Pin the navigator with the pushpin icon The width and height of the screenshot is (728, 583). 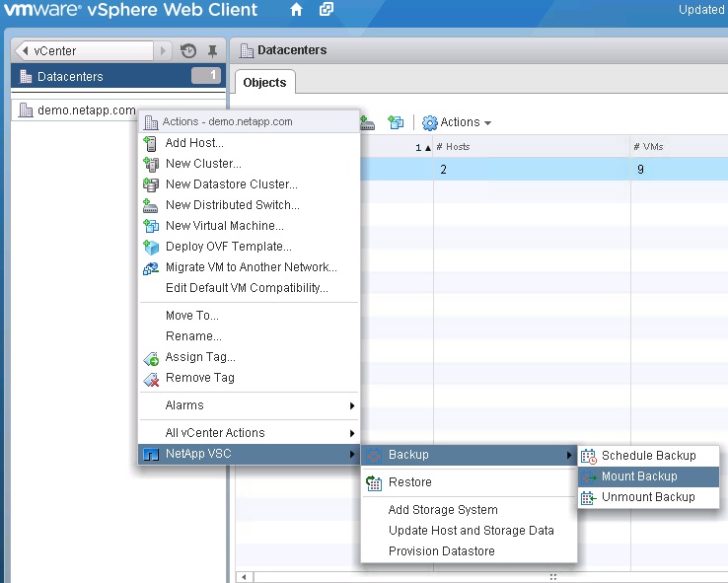click(x=212, y=51)
